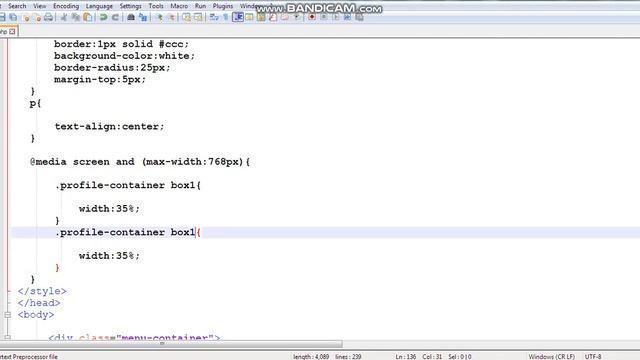Open the Document Map icon
Screen dimensions: 640x360
pyautogui.click(x=261, y=17)
